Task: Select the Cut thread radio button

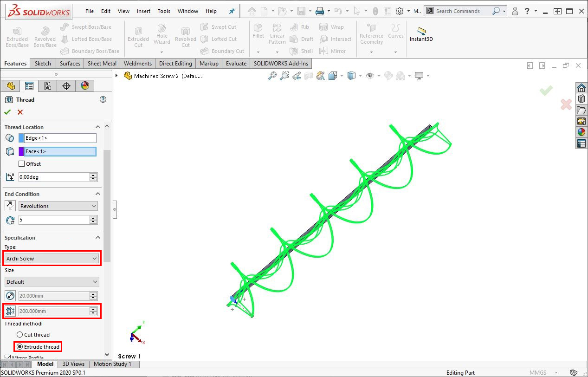Action: coord(19,335)
